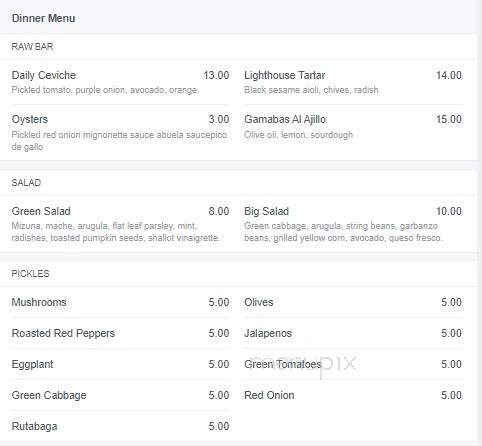Click the Mushrooms pickle item
Image resolution: width=482 pixels, height=446 pixels.
click(39, 302)
